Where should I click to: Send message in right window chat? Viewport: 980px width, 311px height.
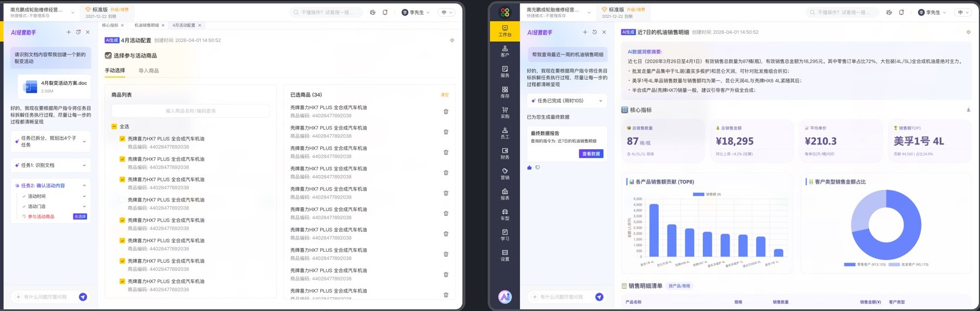(600, 297)
